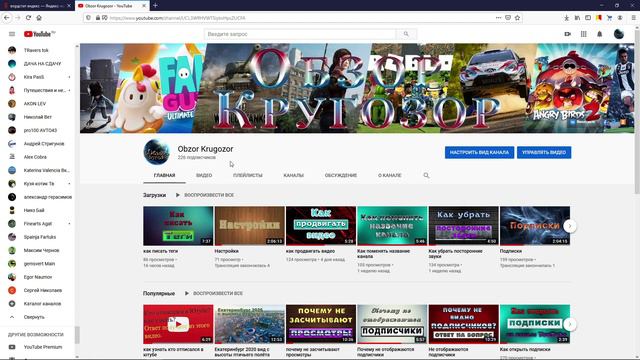Bookmark this page with the star icon

(518, 18)
